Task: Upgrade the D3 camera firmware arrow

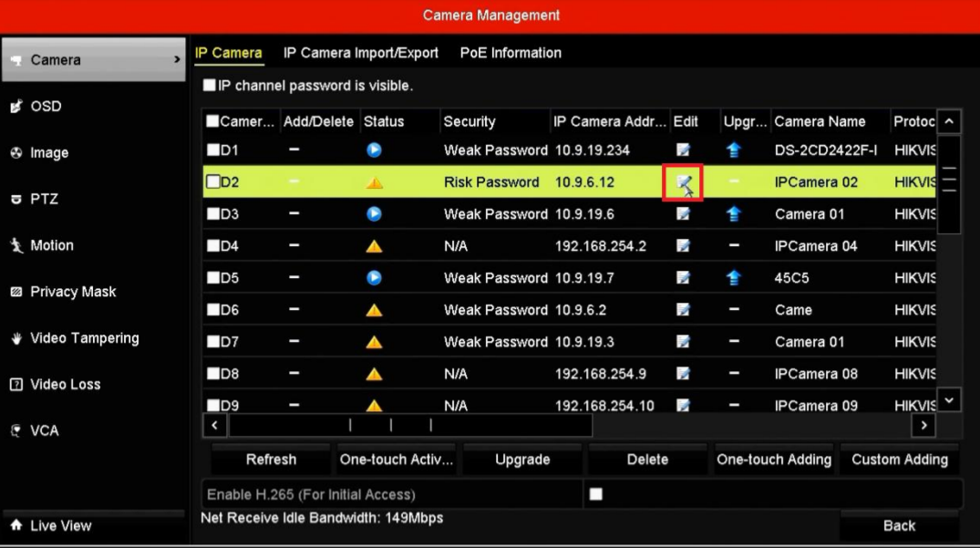Action: (734, 213)
